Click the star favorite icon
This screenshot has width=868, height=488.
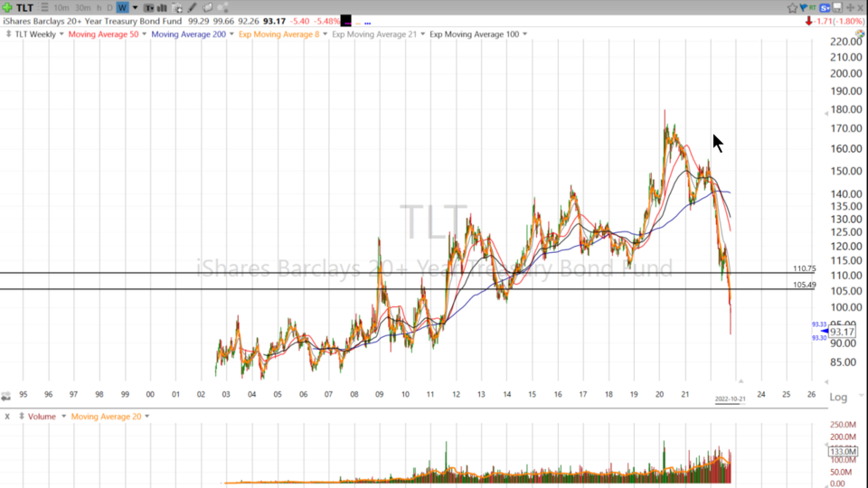coord(793,7)
